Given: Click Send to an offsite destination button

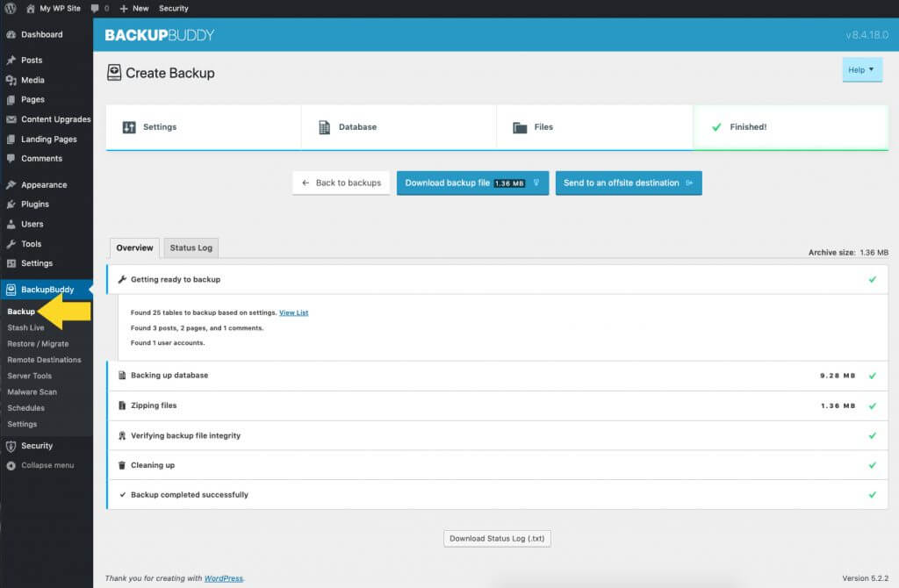Looking at the screenshot, I should (x=629, y=183).
